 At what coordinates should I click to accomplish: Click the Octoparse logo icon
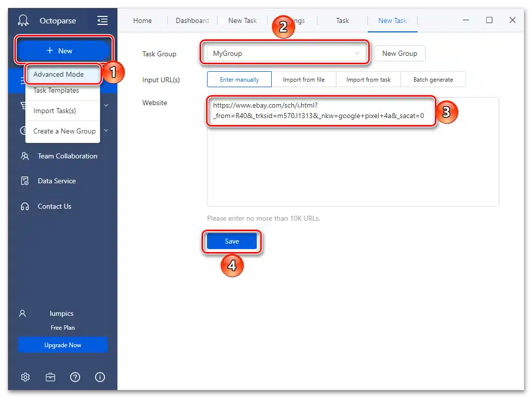tap(23, 20)
